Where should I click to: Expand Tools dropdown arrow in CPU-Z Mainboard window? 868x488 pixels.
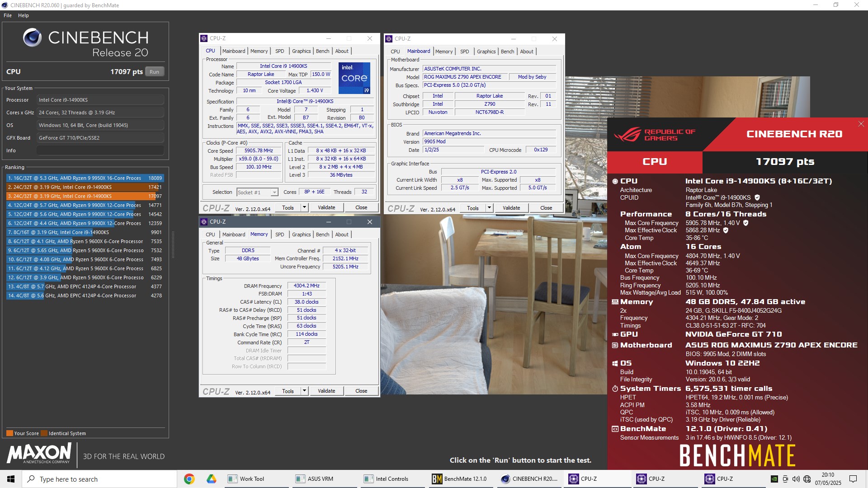(x=489, y=208)
